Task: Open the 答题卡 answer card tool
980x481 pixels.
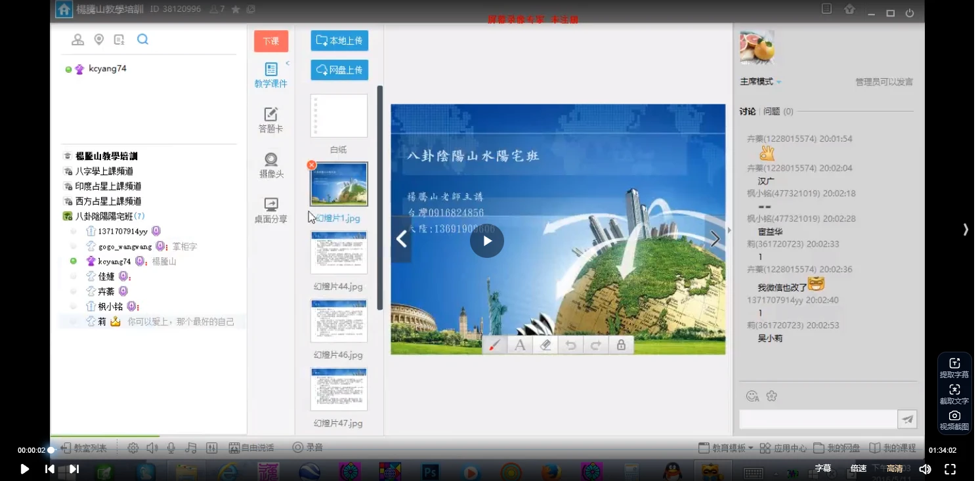Action: 270,120
